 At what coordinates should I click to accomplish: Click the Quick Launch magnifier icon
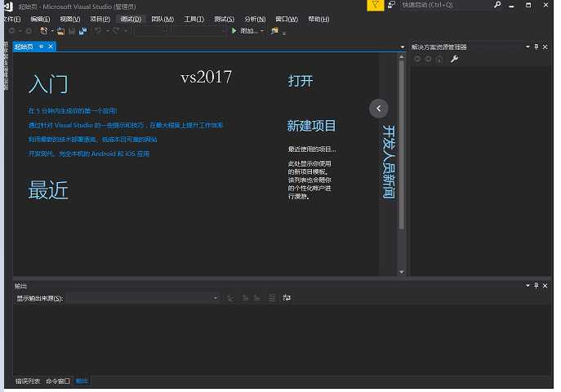click(x=497, y=5)
